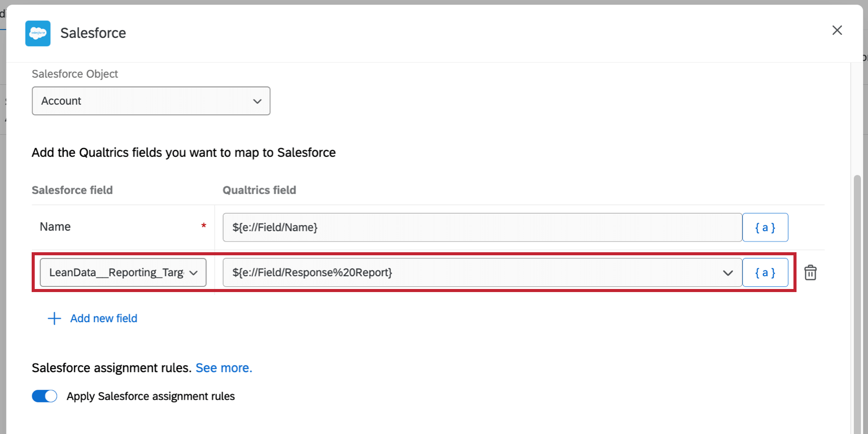Click the Qualtrics field column header

coord(259,190)
